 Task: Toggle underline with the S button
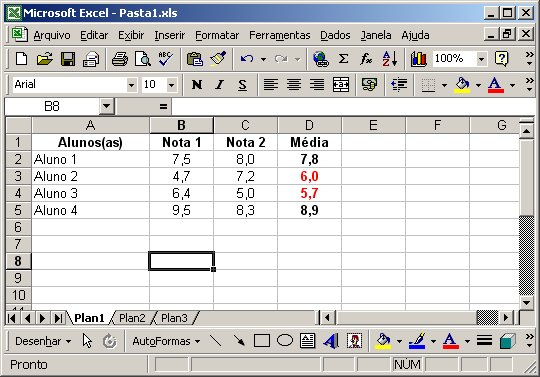click(242, 84)
